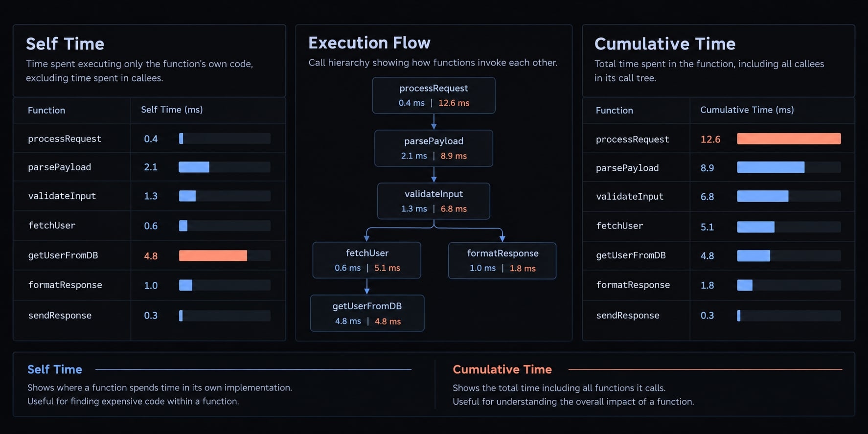The height and width of the screenshot is (434, 868).
Task: Click the 12.6 cumulative time value
Action: point(710,139)
